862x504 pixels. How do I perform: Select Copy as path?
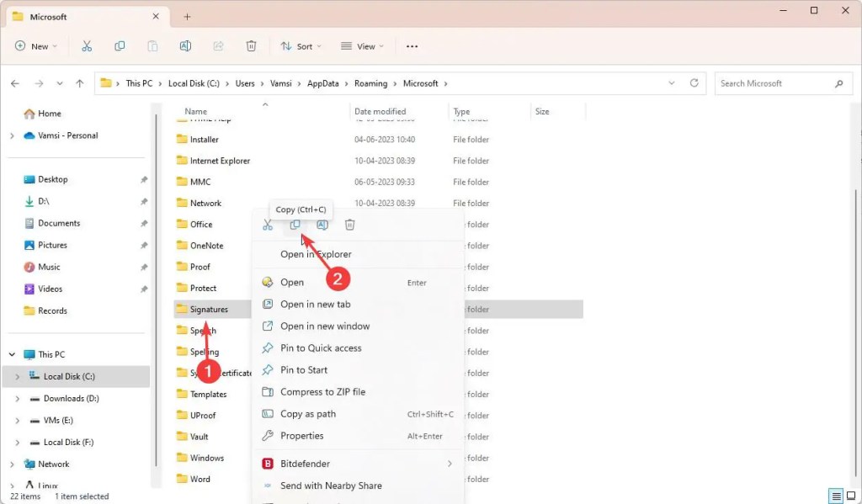(358, 415)
